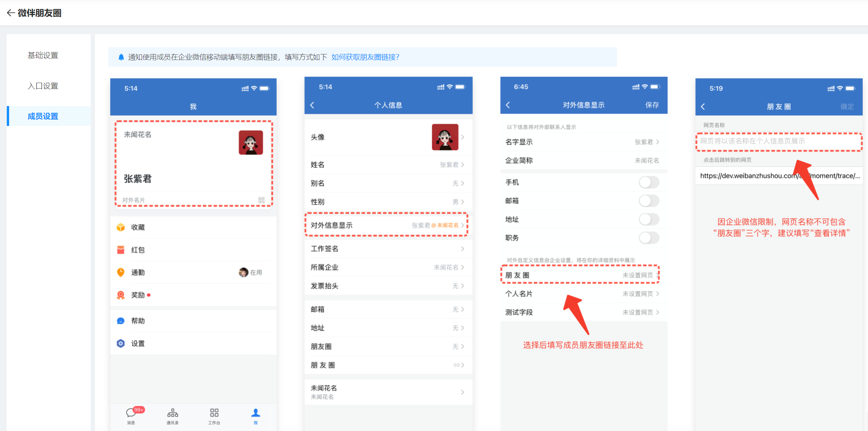Click the 消息 chat bubble icon with 99+ badge
Screen dimensions: 868x431
tap(131, 413)
